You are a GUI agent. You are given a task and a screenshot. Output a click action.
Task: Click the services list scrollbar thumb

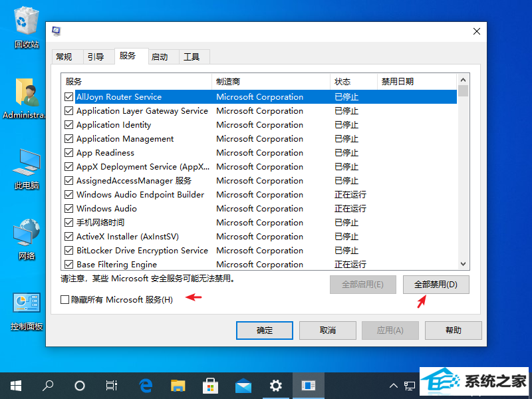[463, 91]
